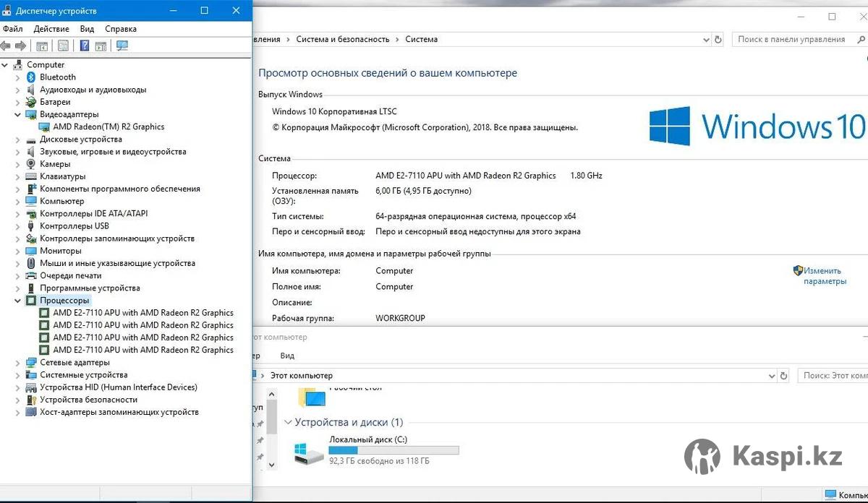Image resolution: width=868 pixels, height=503 pixels.
Task: Click the Local Disk C: usage bar
Action: [393, 450]
